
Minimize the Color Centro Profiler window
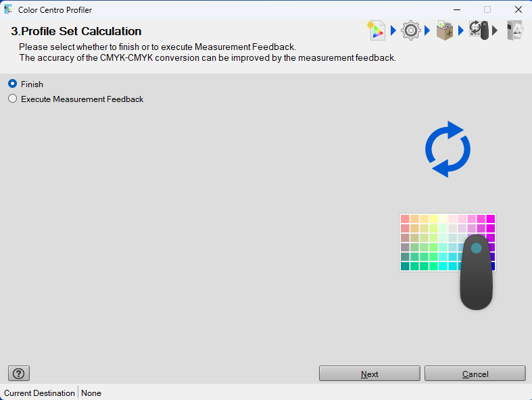pos(457,9)
